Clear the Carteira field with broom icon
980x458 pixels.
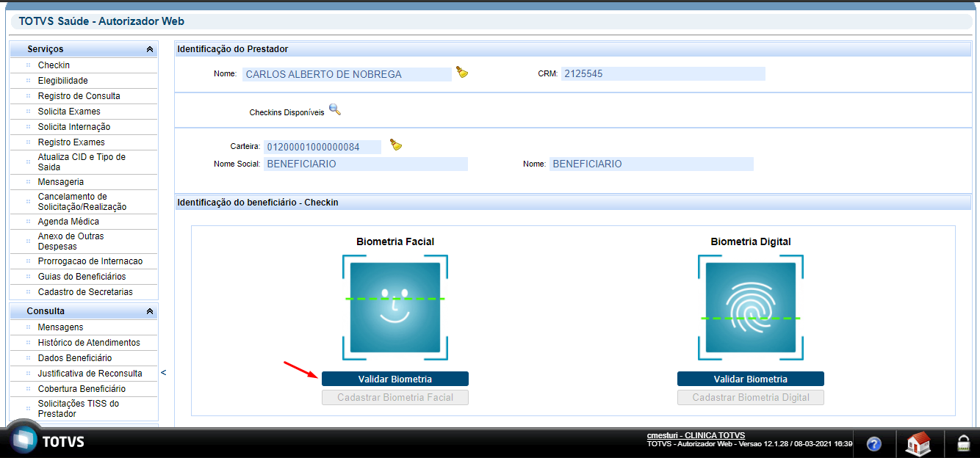(396, 145)
